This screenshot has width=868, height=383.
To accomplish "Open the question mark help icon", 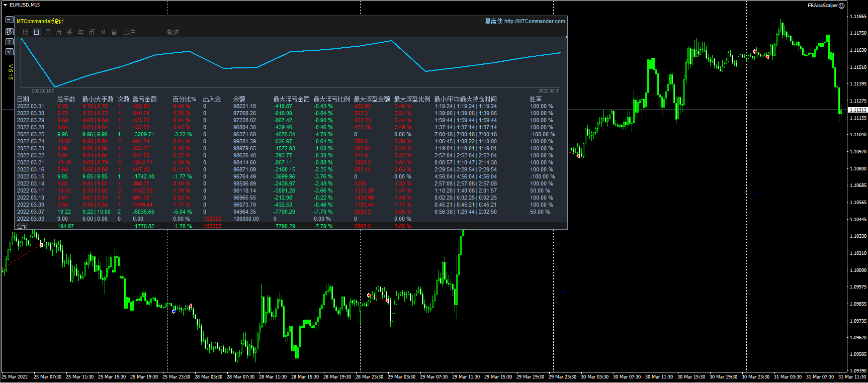I will click(x=9, y=42).
